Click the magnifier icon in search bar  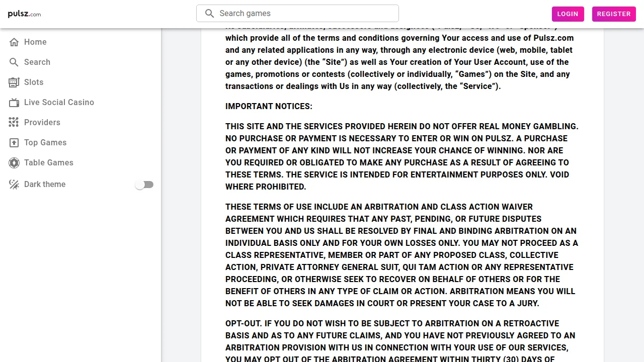coord(209,14)
